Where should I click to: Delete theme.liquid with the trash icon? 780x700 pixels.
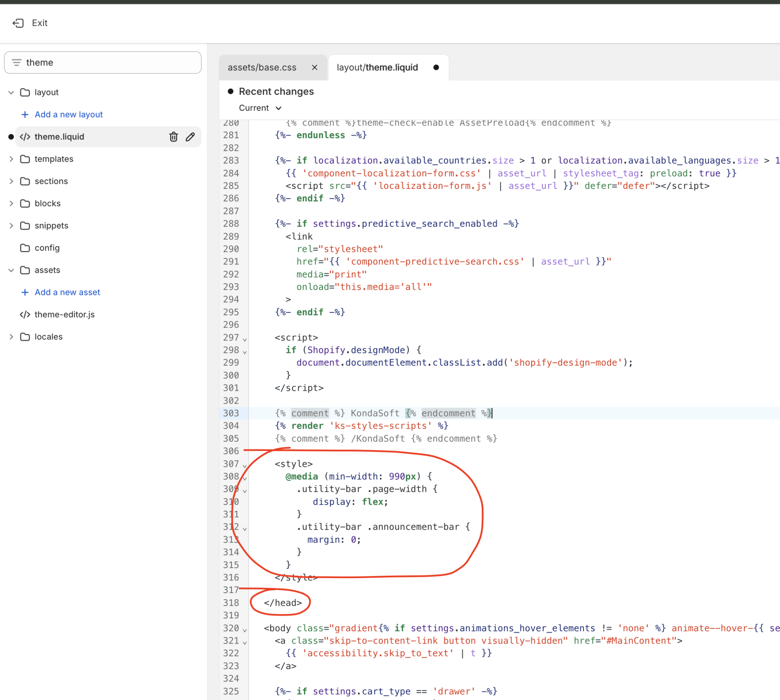[173, 137]
